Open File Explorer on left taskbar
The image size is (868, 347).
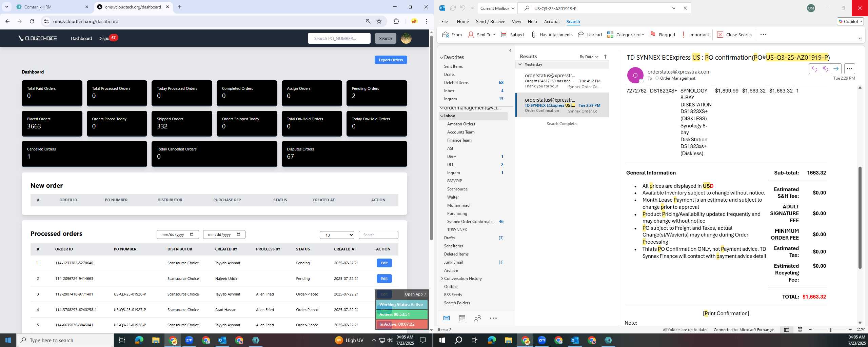point(156,340)
